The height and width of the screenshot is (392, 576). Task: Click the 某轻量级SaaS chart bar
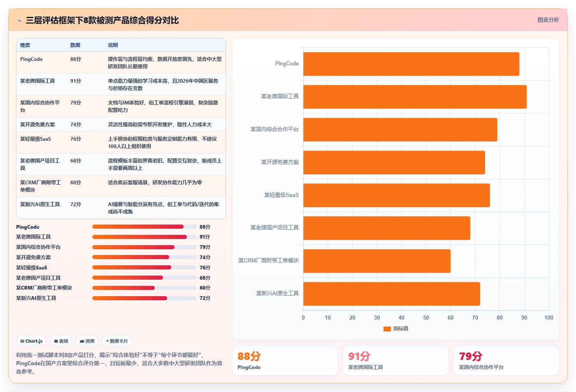click(396, 195)
